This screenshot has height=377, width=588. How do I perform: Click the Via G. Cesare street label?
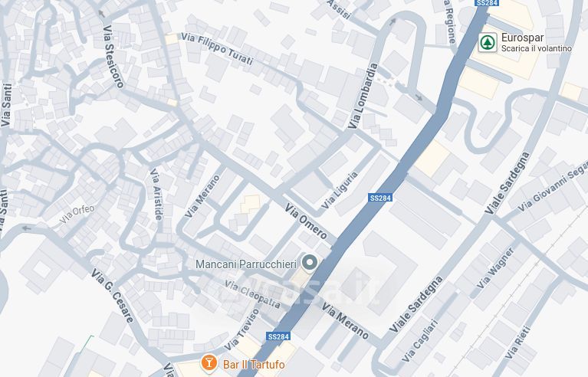point(112,296)
